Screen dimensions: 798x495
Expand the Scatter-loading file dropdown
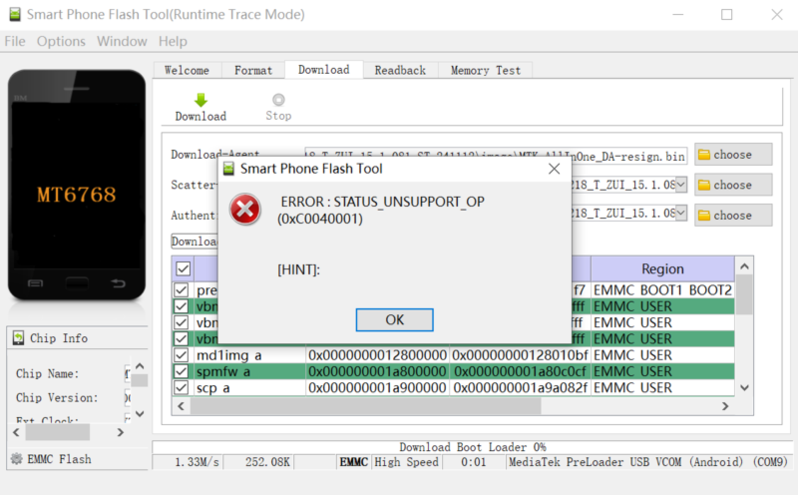tap(680, 185)
